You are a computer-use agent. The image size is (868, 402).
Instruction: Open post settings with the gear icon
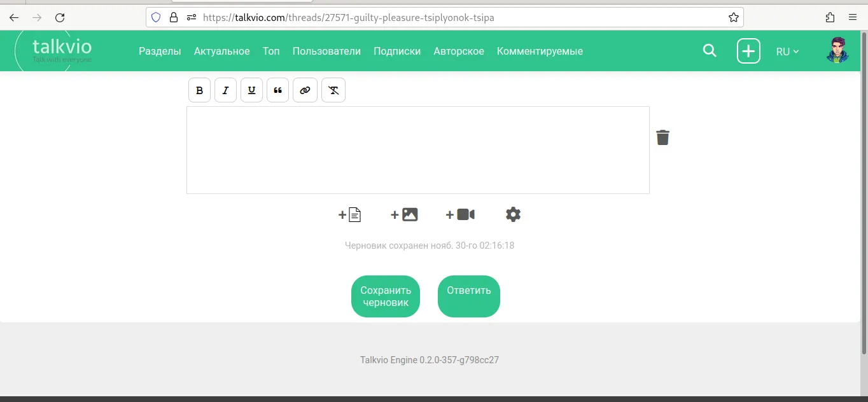(x=513, y=214)
